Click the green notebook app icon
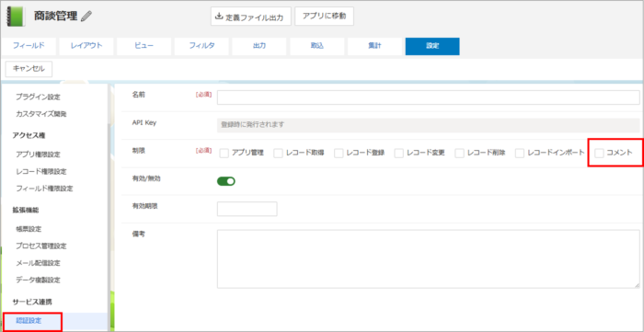This screenshot has height=332, width=644. [17, 17]
